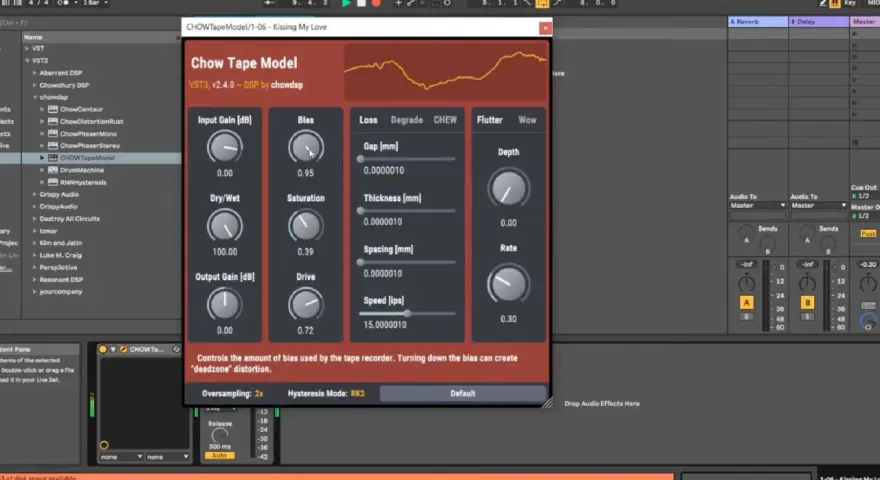Toggle the Post send button
Image resolution: width=880 pixels, height=480 pixels.
coord(868,234)
